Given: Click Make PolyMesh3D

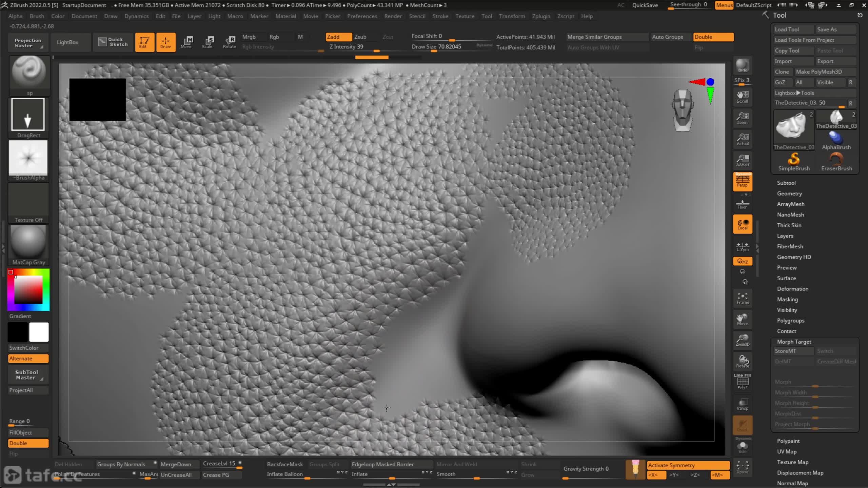Looking at the screenshot, I should 825,72.
